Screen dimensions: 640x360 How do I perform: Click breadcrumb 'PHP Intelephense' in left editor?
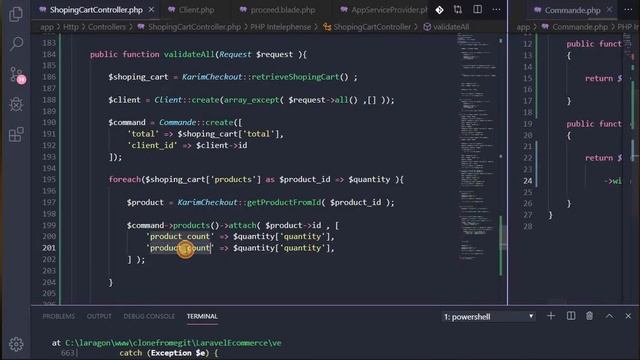[x=280, y=27]
